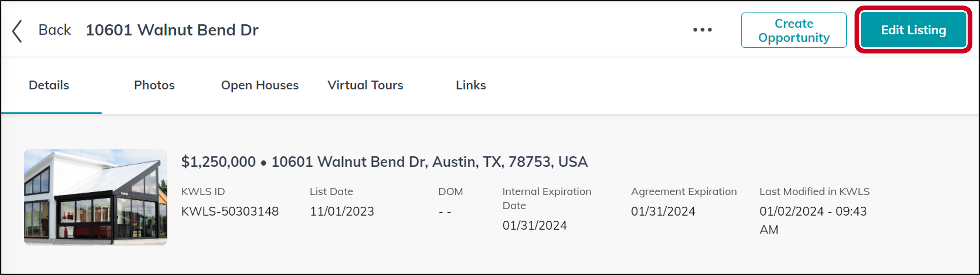Click the Agreement Expiration date value
This screenshot has height=275, width=980.
tap(663, 211)
